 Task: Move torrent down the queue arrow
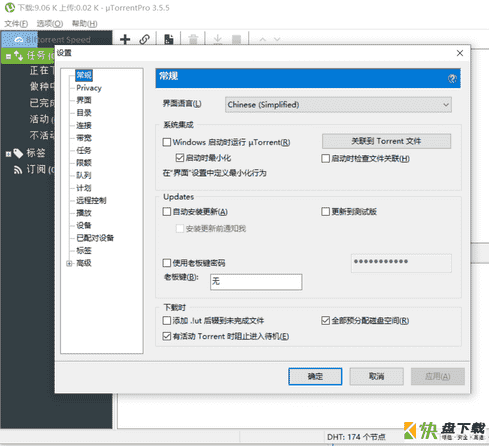pyautogui.click(x=277, y=39)
